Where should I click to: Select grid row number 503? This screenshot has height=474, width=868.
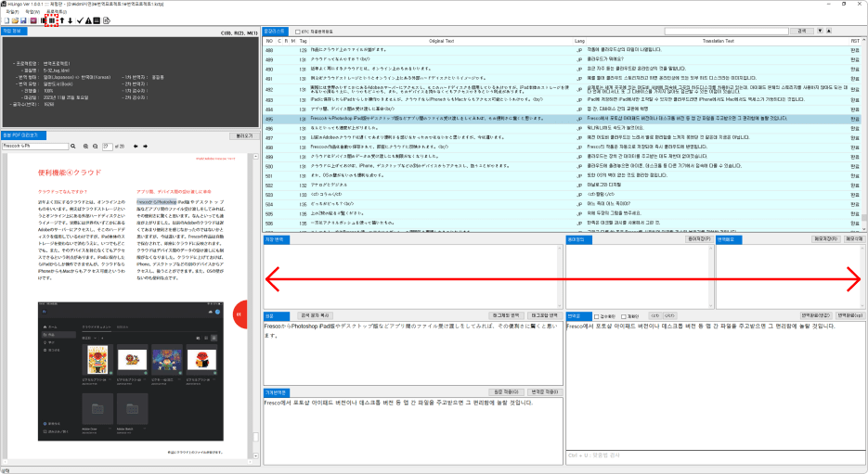pos(562,195)
